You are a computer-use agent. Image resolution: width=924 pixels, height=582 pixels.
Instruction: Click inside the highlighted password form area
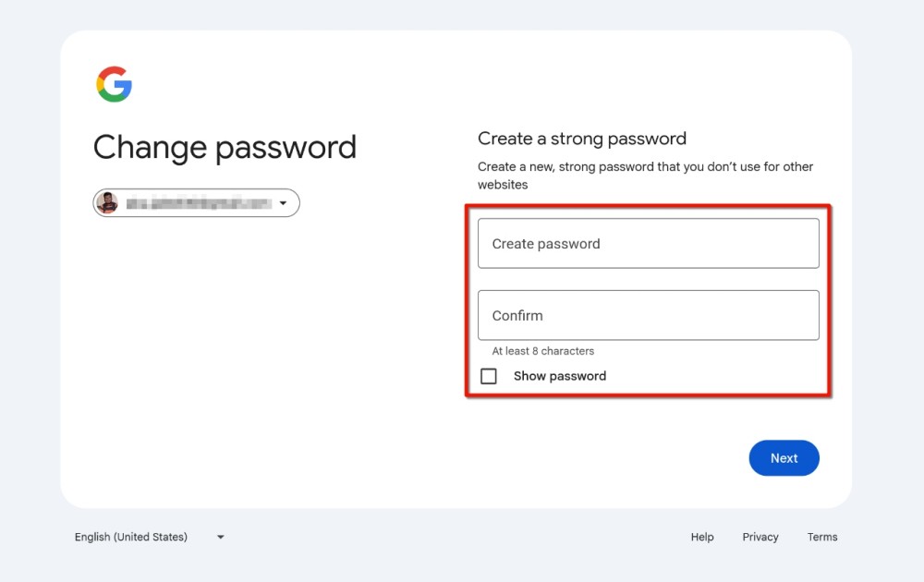pyautogui.click(x=648, y=279)
